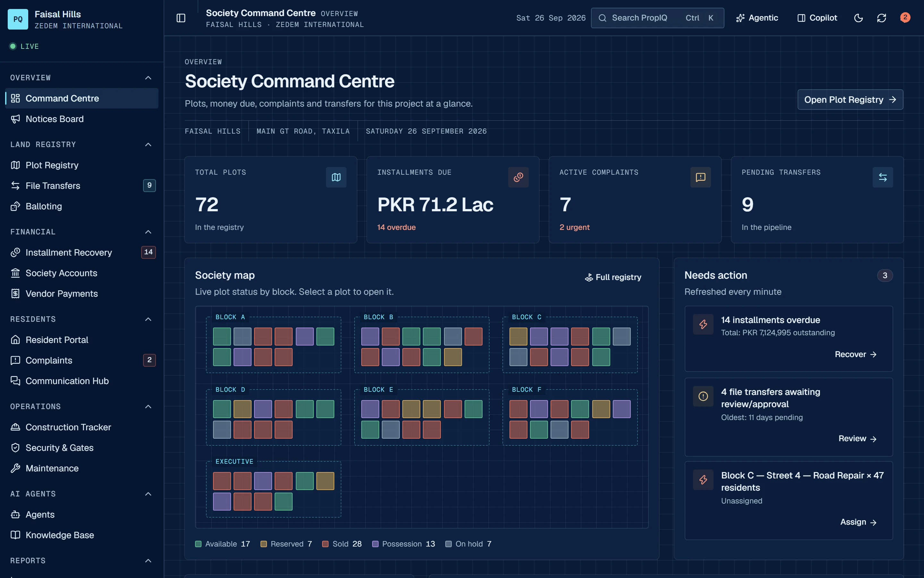This screenshot has width=924, height=578.
Task: Click Active Complaints message icon
Action: (701, 177)
